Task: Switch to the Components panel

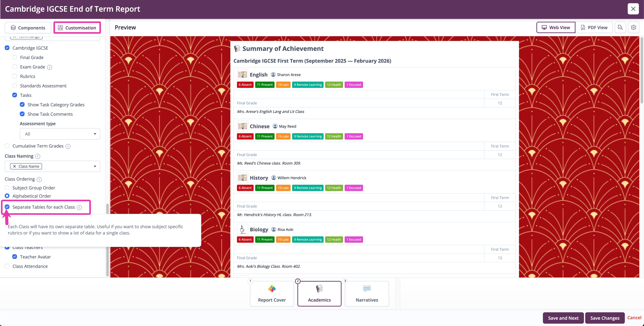Action: point(28,28)
